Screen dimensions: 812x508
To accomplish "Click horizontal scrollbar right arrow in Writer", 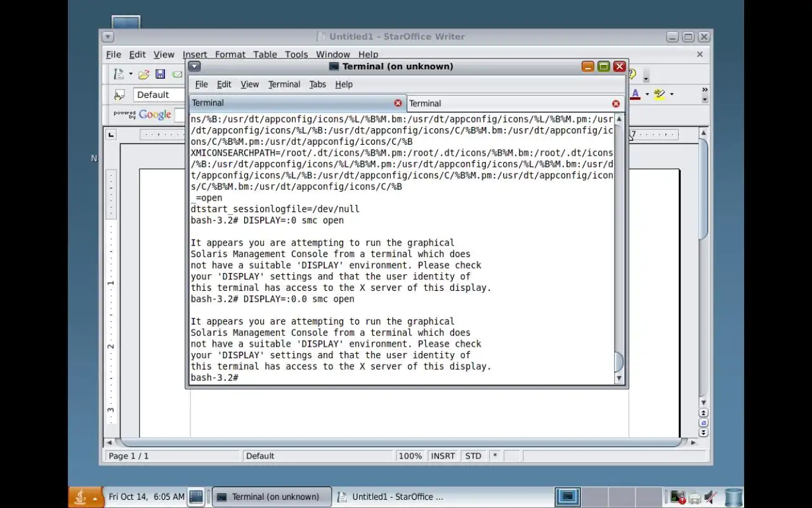I will pos(693,442).
